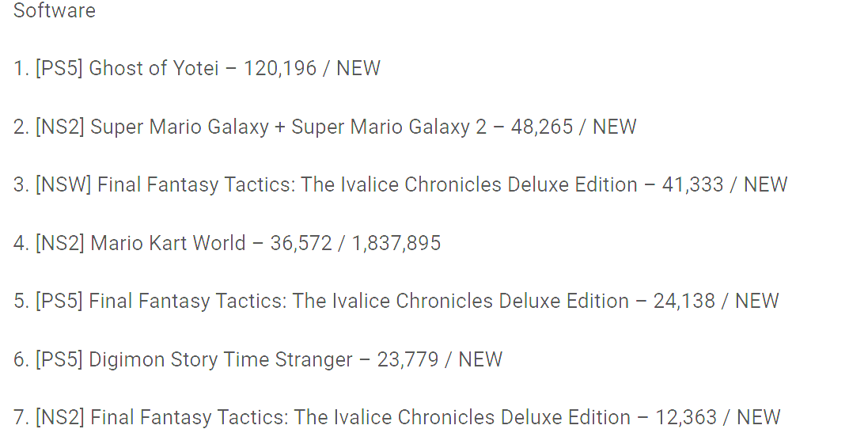The height and width of the screenshot is (448, 868).
Task: Select the Ghost of Yotei title
Action: coord(154,69)
